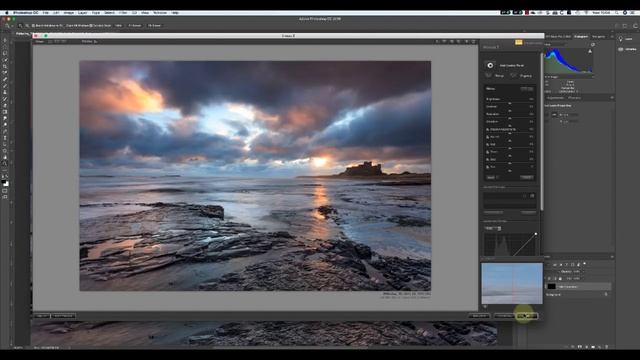Select the Quick Selection tool
The height and width of the screenshot is (360, 640).
tap(5, 60)
